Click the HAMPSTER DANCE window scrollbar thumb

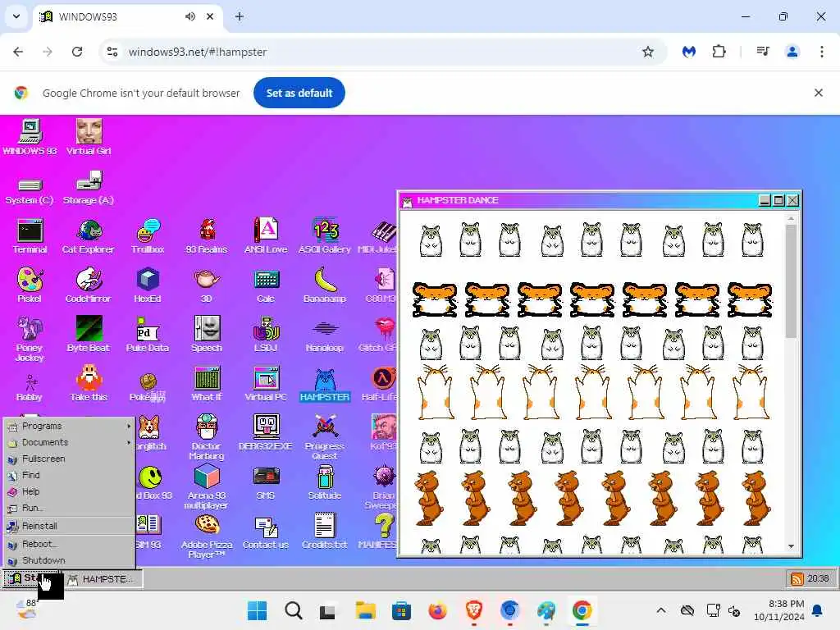tap(791, 281)
